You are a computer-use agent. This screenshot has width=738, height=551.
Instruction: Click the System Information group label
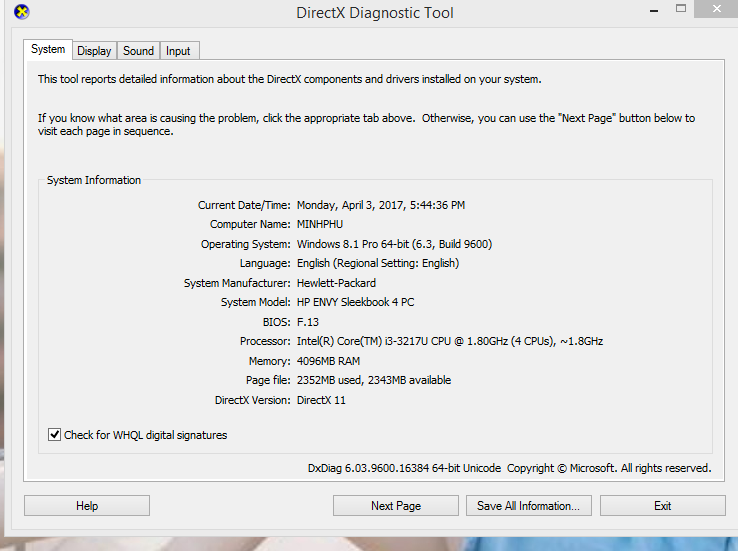94,180
